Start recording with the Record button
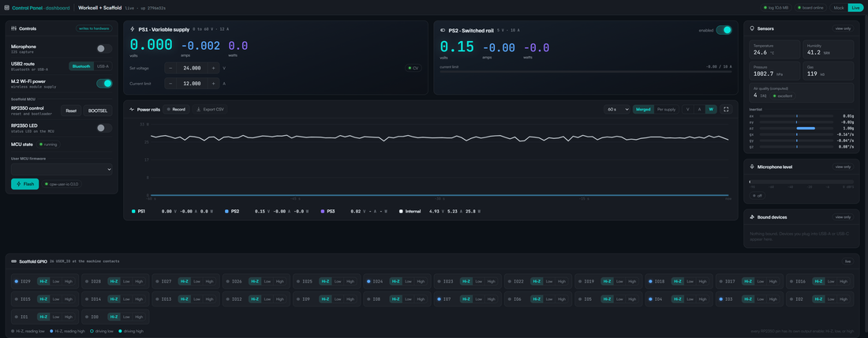 [x=176, y=110]
